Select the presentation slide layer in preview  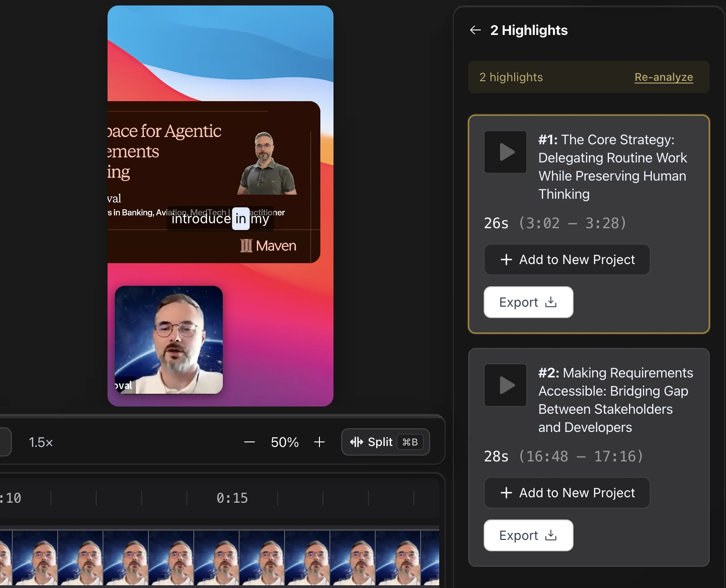[214, 182]
